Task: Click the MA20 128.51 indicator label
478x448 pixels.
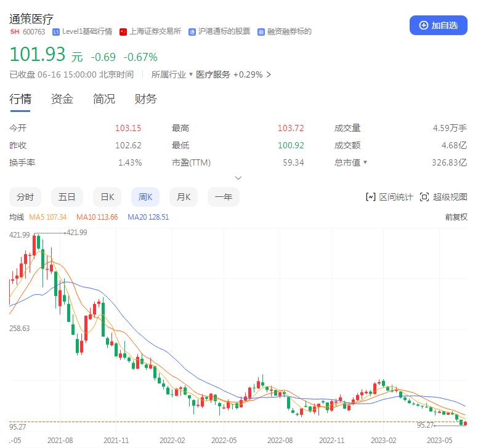Action: [148, 217]
